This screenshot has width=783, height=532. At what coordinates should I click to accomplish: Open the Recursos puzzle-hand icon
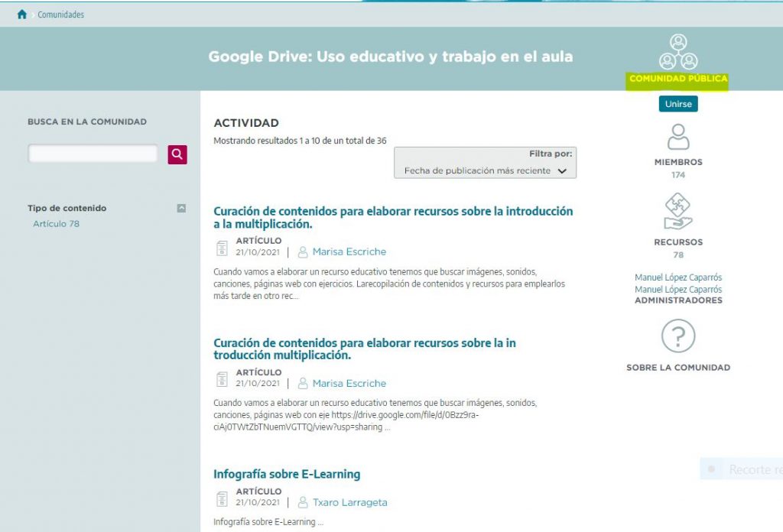click(x=678, y=211)
